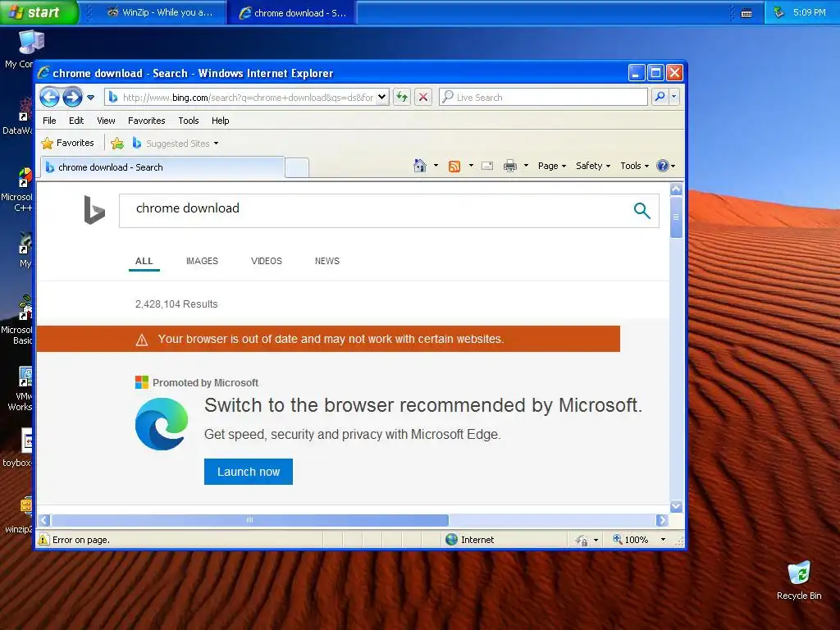Click the Live Search magnifier button

pos(660,97)
